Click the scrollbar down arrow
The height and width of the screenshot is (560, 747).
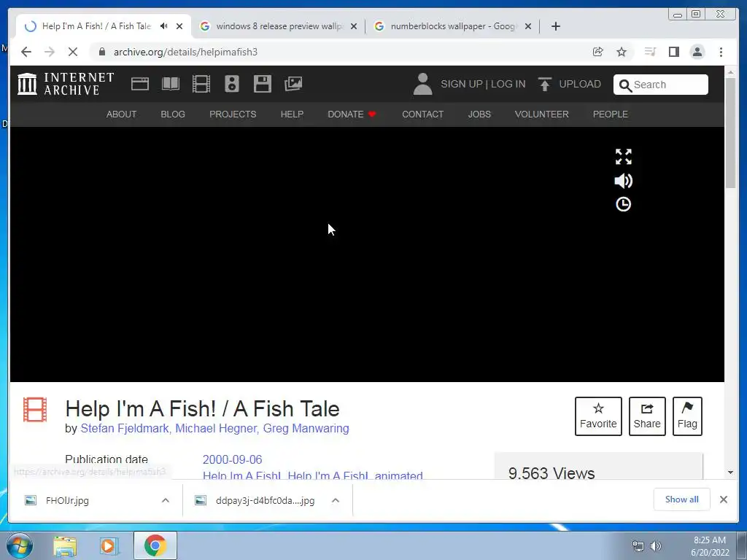(x=730, y=472)
